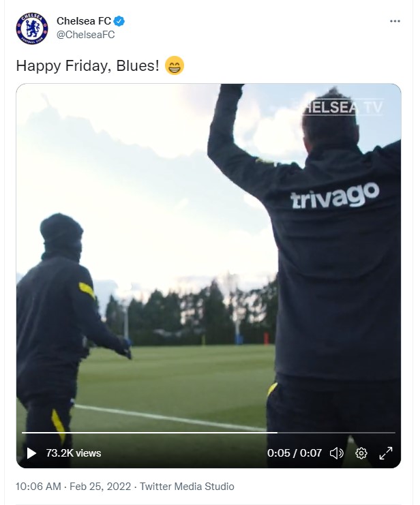
Task: Open video settings gear
Action: (x=361, y=453)
